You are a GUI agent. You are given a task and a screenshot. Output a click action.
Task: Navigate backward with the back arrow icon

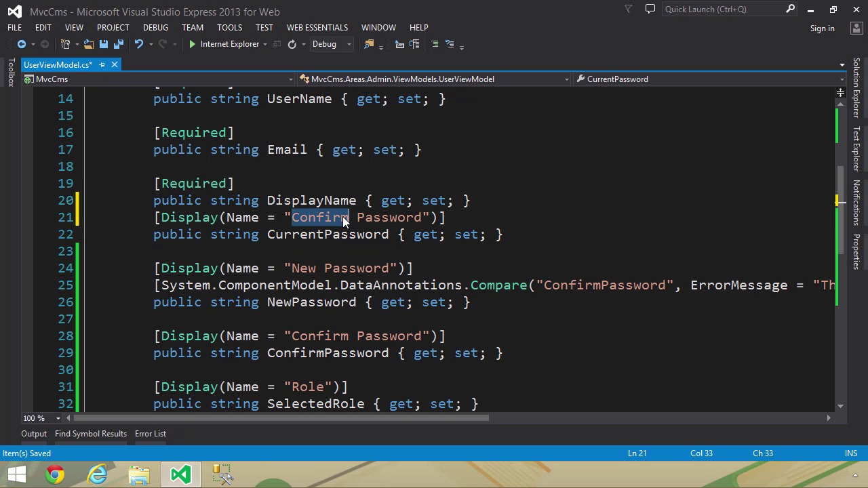click(x=22, y=44)
